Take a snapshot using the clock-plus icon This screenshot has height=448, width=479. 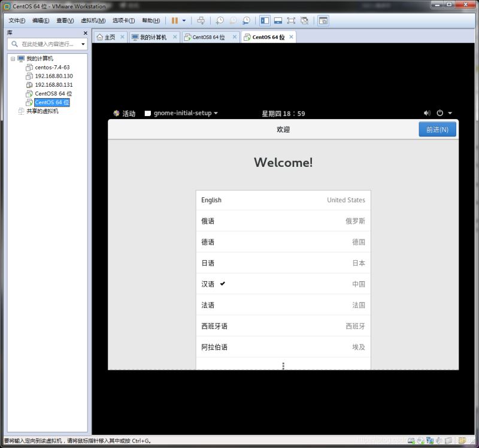point(220,20)
